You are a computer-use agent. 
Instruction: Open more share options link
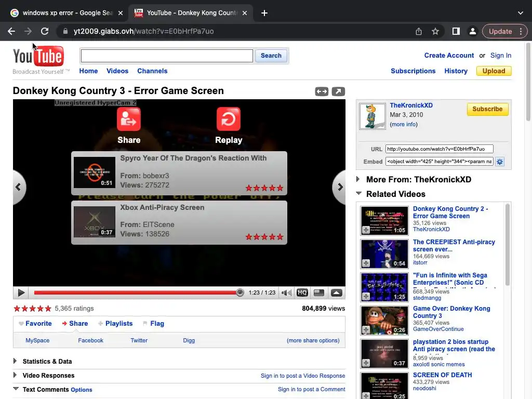pos(313,340)
